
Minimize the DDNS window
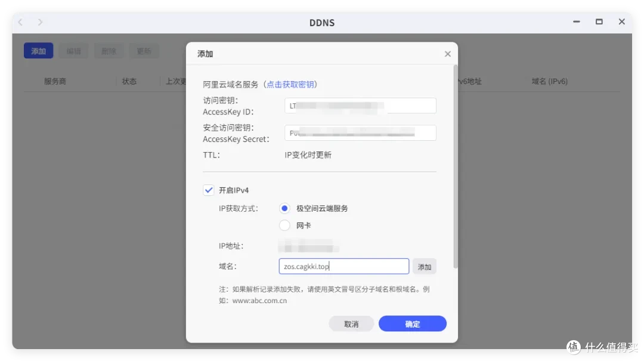[x=576, y=22]
